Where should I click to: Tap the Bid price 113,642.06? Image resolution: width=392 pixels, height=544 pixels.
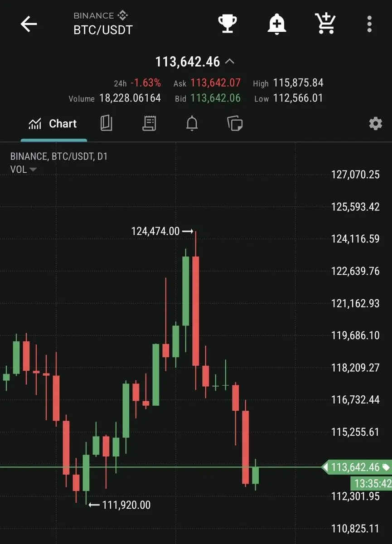tap(215, 98)
